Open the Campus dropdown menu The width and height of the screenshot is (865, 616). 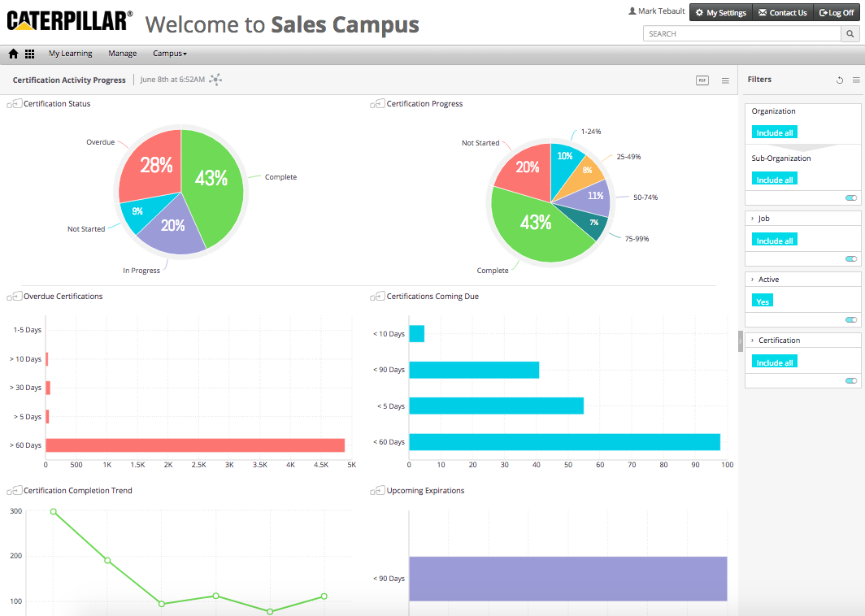click(x=169, y=54)
